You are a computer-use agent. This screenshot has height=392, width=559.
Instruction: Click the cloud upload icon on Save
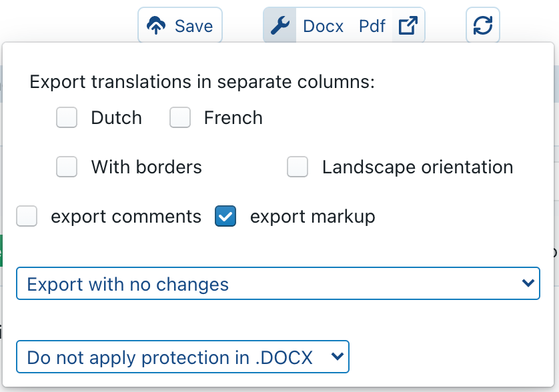coord(156,26)
